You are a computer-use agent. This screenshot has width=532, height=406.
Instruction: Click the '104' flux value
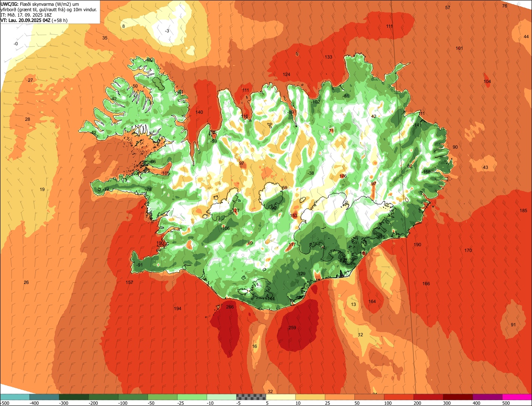pos(487,82)
